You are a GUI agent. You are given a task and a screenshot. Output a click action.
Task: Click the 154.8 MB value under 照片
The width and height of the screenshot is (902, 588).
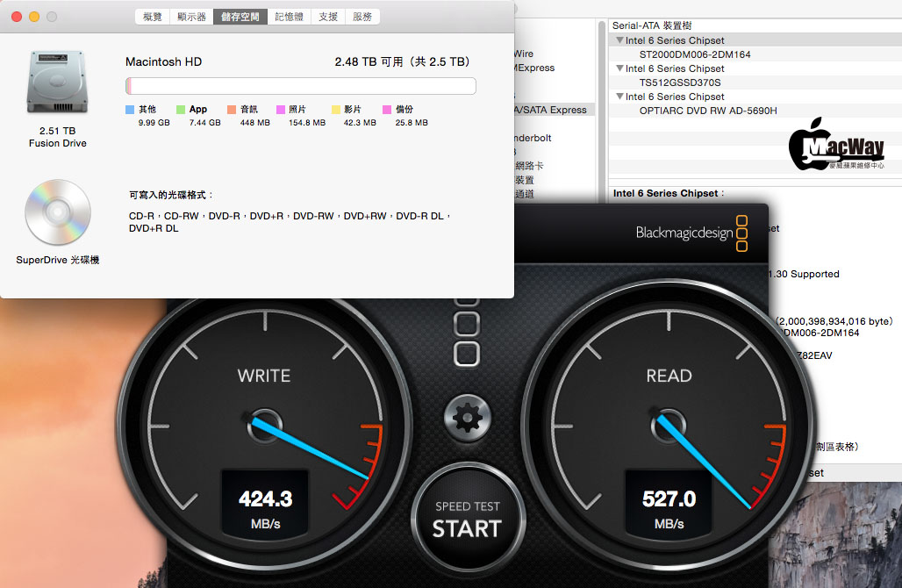(x=307, y=123)
